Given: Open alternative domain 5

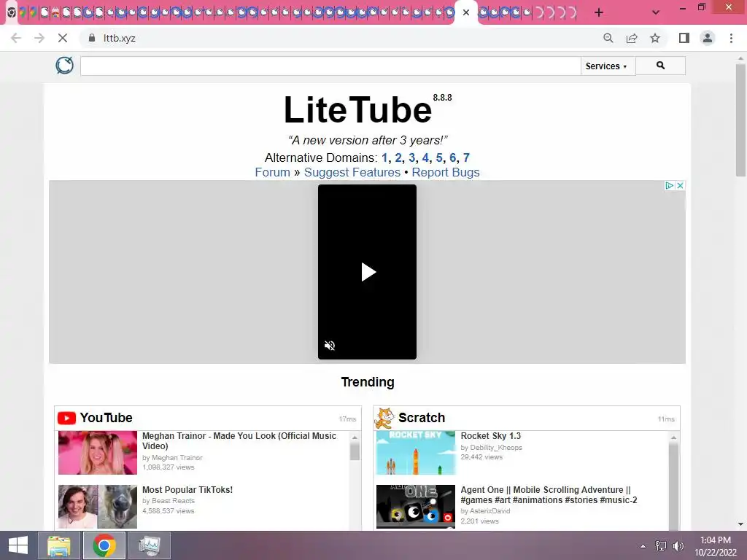Looking at the screenshot, I should 439,157.
